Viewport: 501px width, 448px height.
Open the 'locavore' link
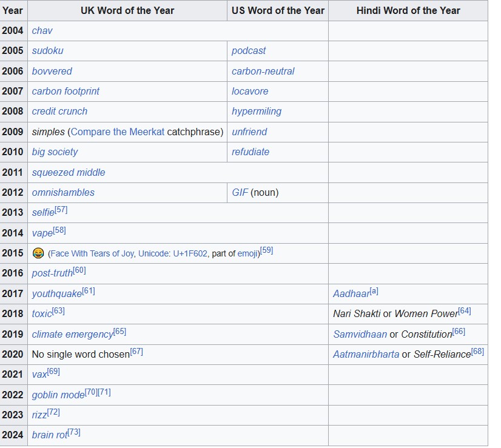coord(250,92)
